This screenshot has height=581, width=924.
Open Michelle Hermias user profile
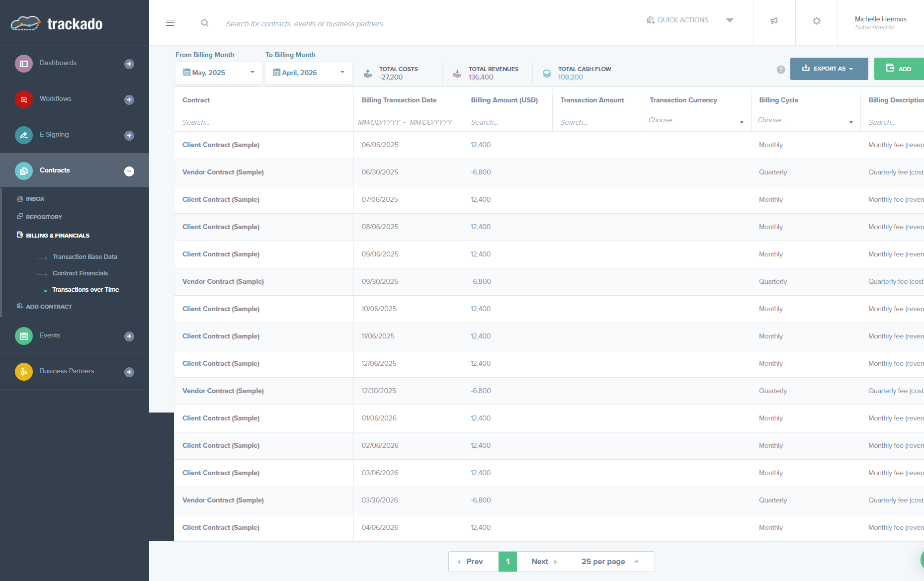[x=880, y=22]
